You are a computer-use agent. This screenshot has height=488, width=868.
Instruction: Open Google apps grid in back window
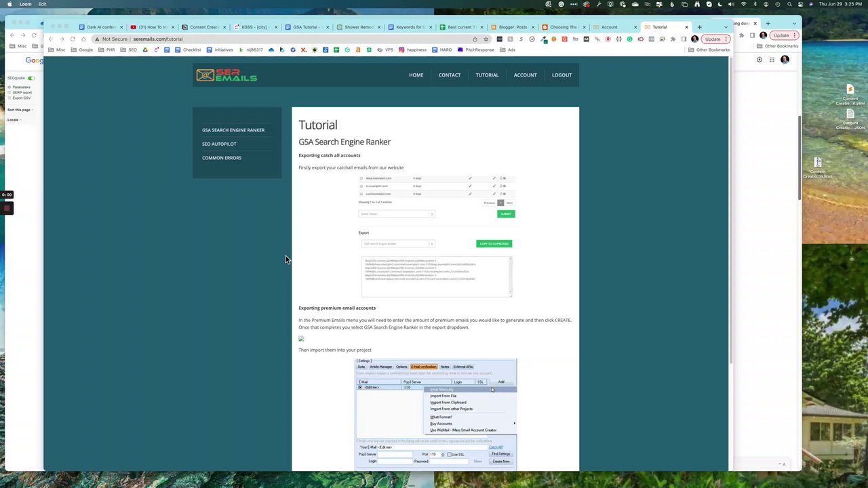point(772,60)
